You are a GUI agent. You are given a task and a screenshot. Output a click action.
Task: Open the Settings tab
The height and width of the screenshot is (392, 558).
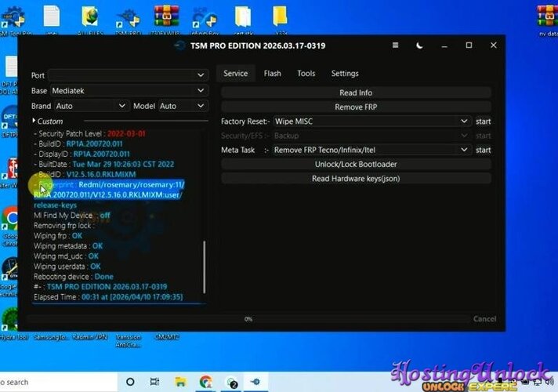(x=344, y=74)
